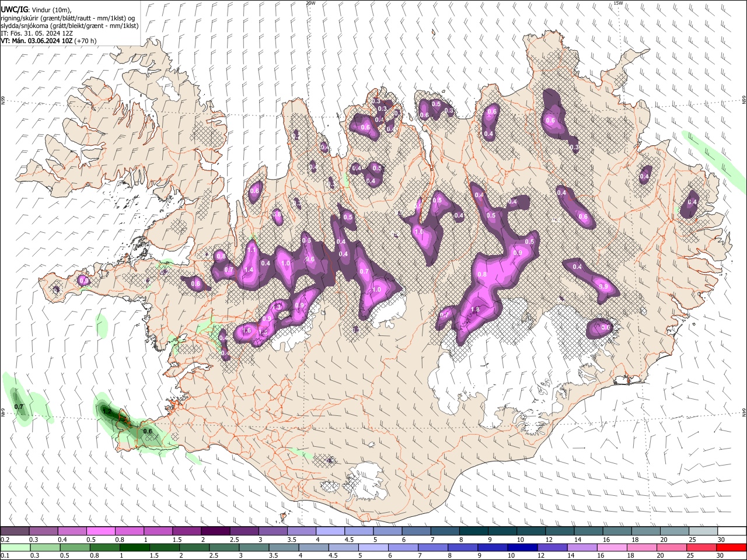The height and width of the screenshot is (560, 747).
Task: Click the green '0.7' rain value over sea
Action: 19,407
